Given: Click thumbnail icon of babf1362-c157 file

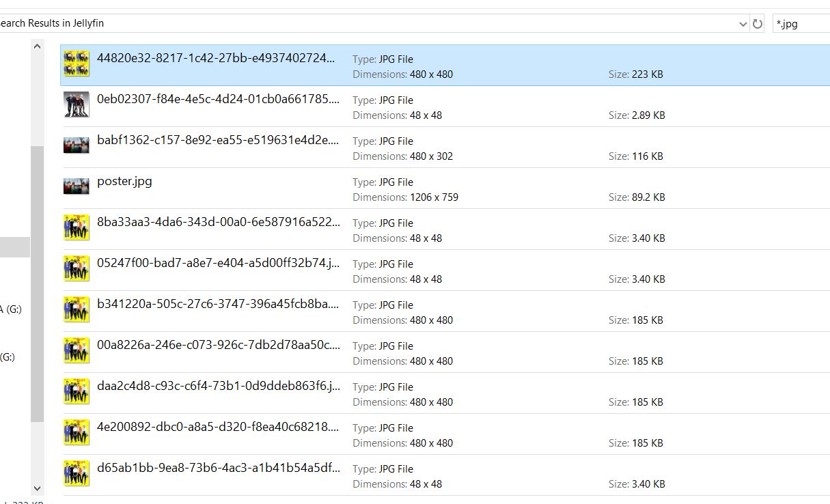Looking at the screenshot, I should pos(77,145).
